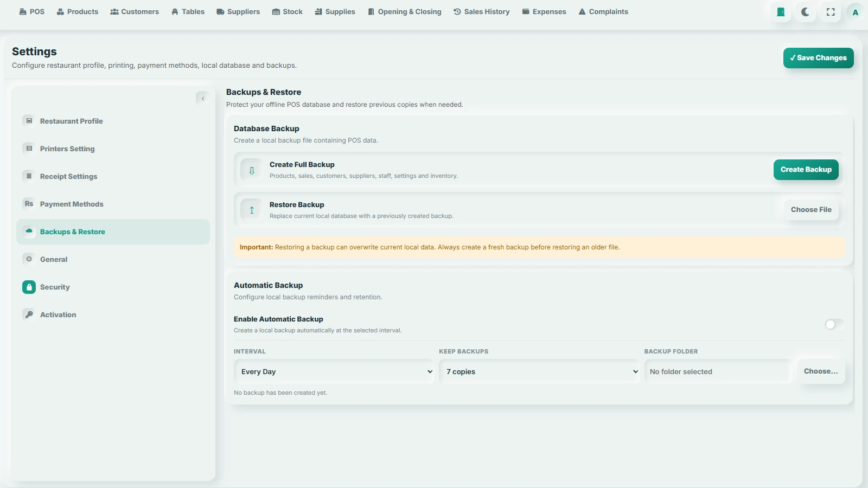Click the Rs Payment Methods icon
868x488 pixels.
click(x=29, y=204)
